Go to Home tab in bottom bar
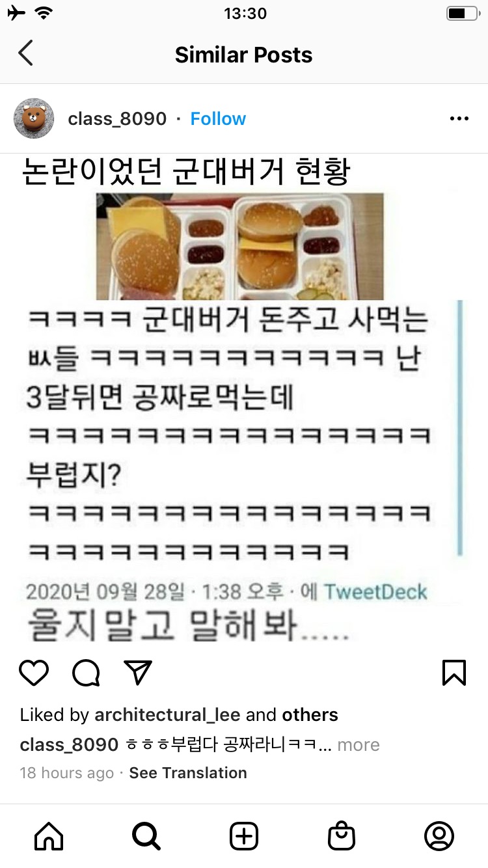The image size is (488, 868). (x=49, y=836)
